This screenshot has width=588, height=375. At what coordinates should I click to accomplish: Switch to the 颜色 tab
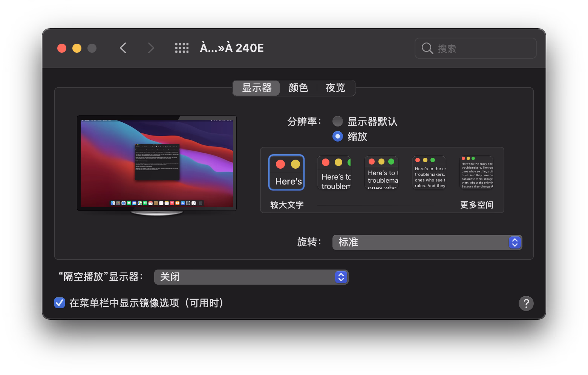[x=298, y=88]
